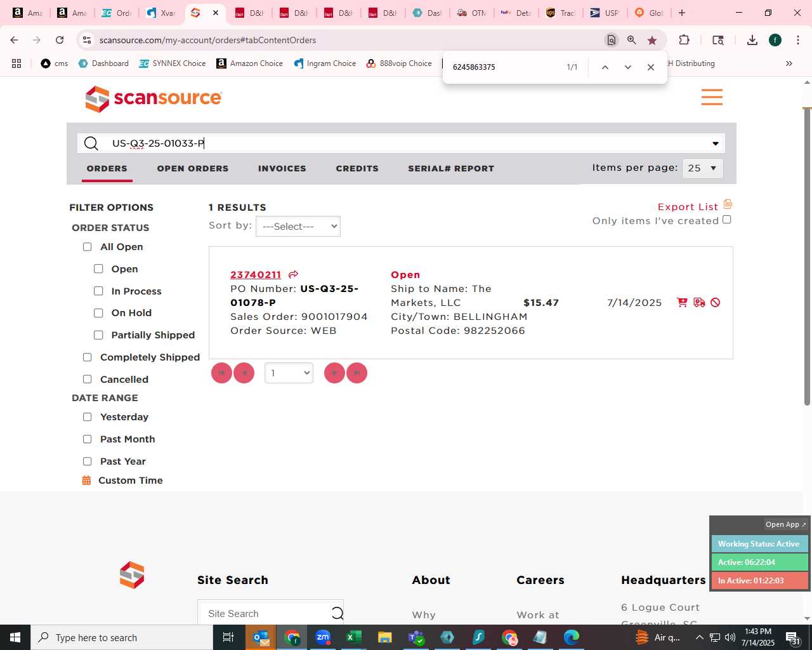Jump to next find-in-page match

pyautogui.click(x=628, y=67)
